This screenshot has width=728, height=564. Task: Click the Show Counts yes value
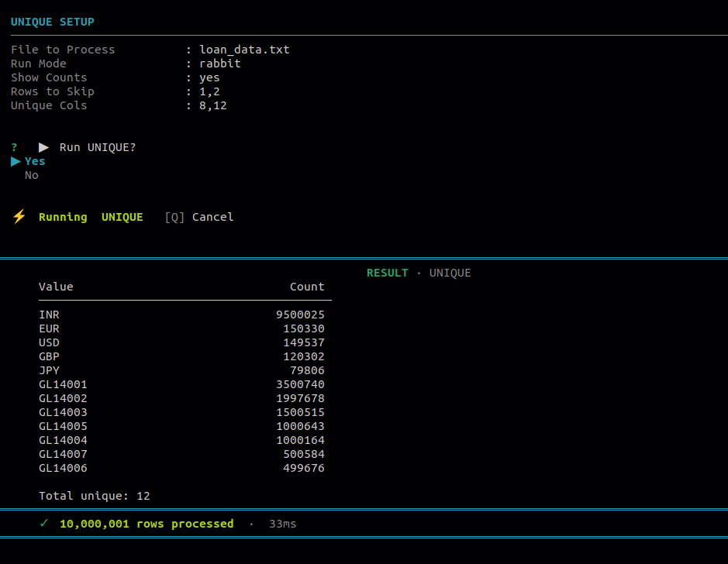tap(209, 78)
